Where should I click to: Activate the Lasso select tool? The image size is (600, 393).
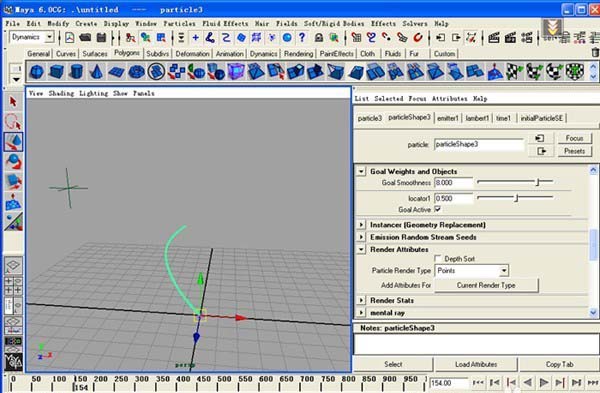(x=13, y=122)
